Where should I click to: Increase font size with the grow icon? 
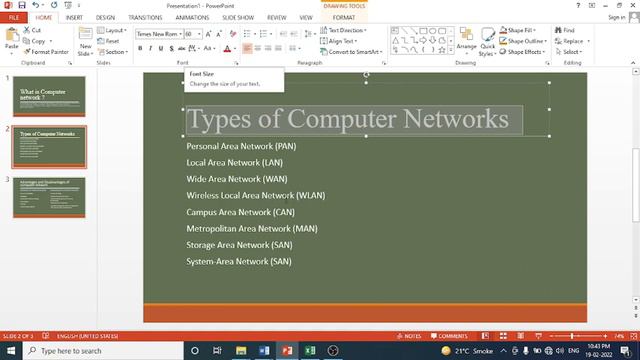[x=209, y=34]
